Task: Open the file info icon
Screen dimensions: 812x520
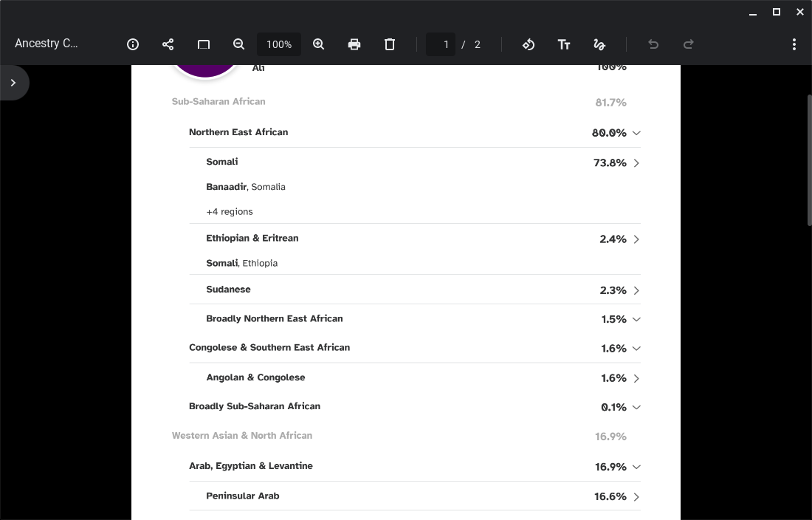Action: click(x=133, y=44)
